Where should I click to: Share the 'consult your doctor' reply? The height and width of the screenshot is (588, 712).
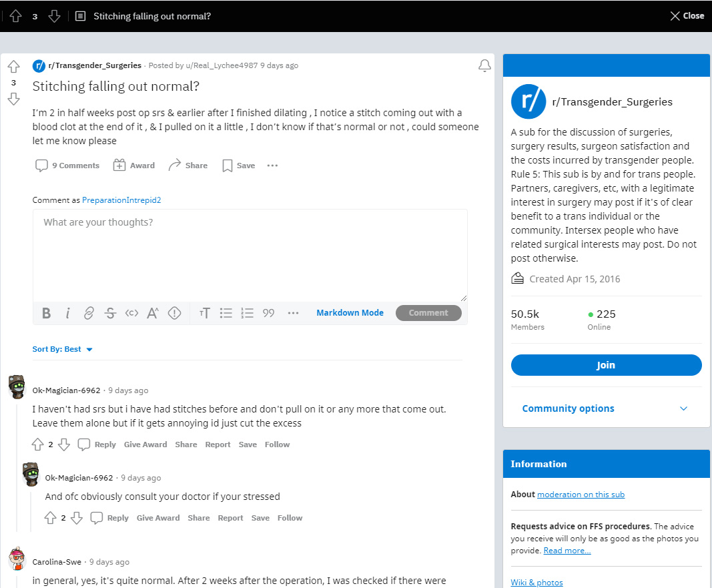click(x=198, y=518)
